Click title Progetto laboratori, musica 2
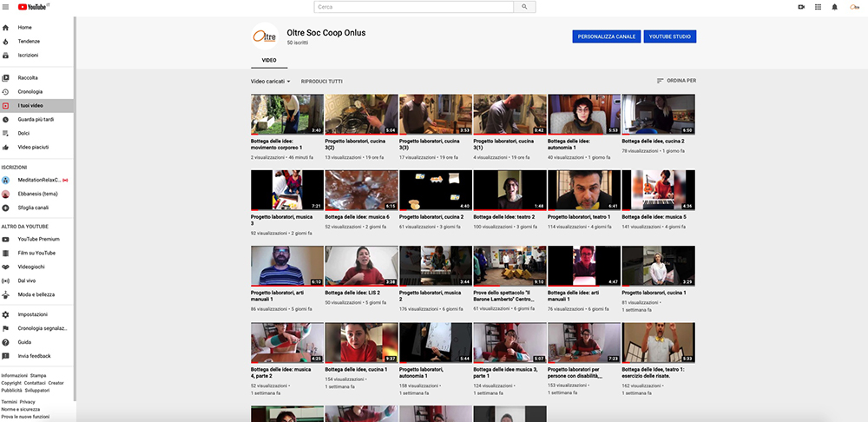The image size is (868, 422). pyautogui.click(x=430, y=296)
